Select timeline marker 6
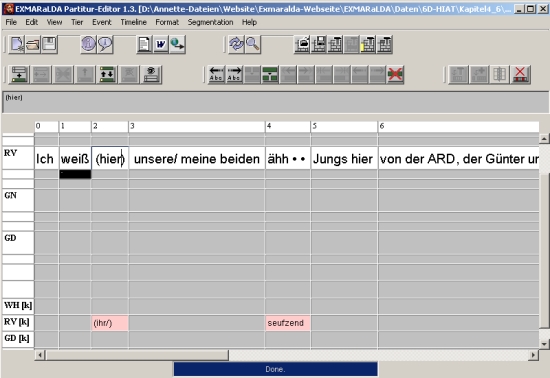The image size is (550, 378). [x=458, y=126]
